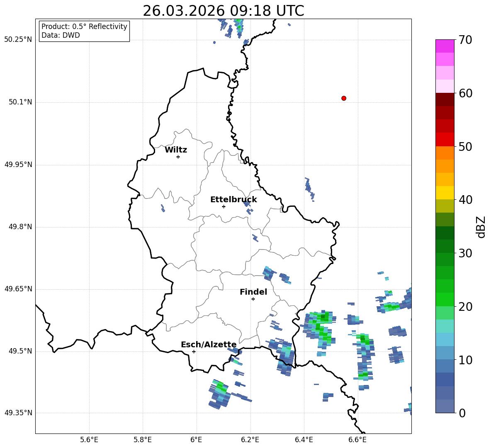Viewport: 491px width, 448px height.
Task: Click the 50.1°N latitude label
Action: (x=20, y=102)
